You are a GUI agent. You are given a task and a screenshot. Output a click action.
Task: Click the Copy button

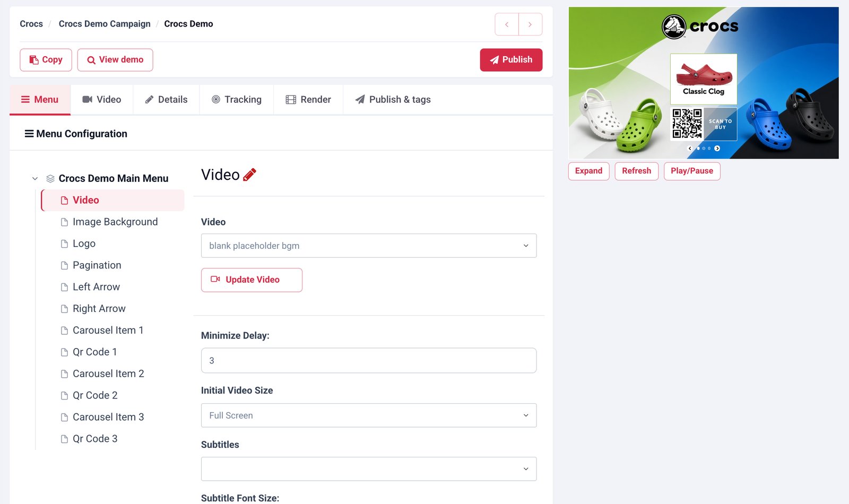click(46, 60)
